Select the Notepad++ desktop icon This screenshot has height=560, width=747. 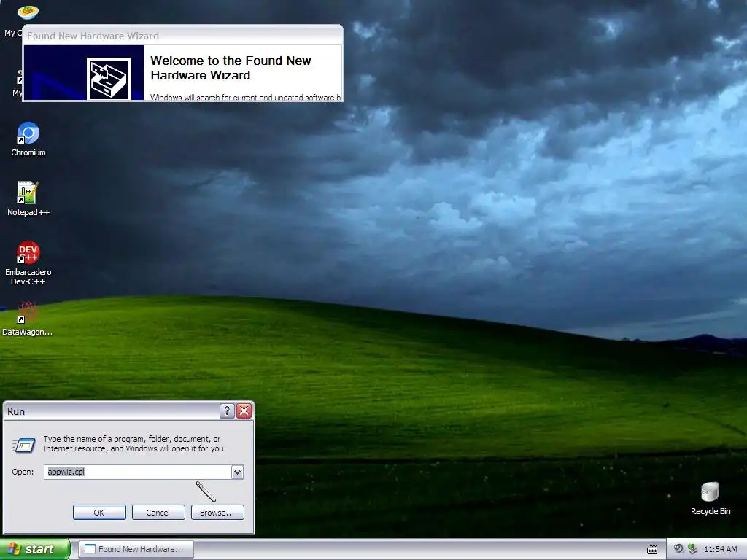tap(28, 198)
